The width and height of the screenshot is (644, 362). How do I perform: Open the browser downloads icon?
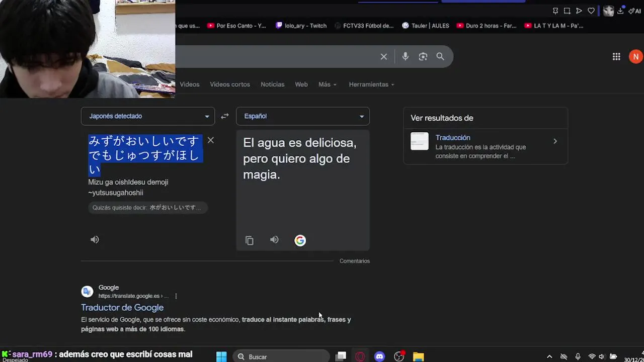click(621, 11)
